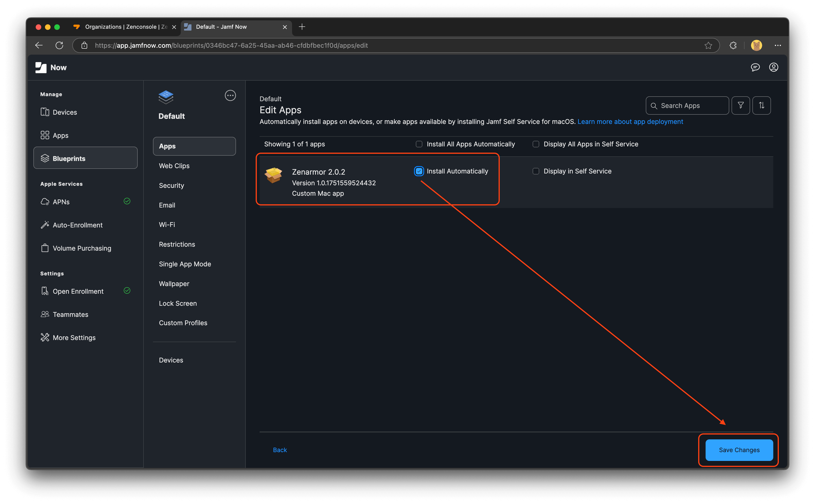Sort the apps list

762,105
